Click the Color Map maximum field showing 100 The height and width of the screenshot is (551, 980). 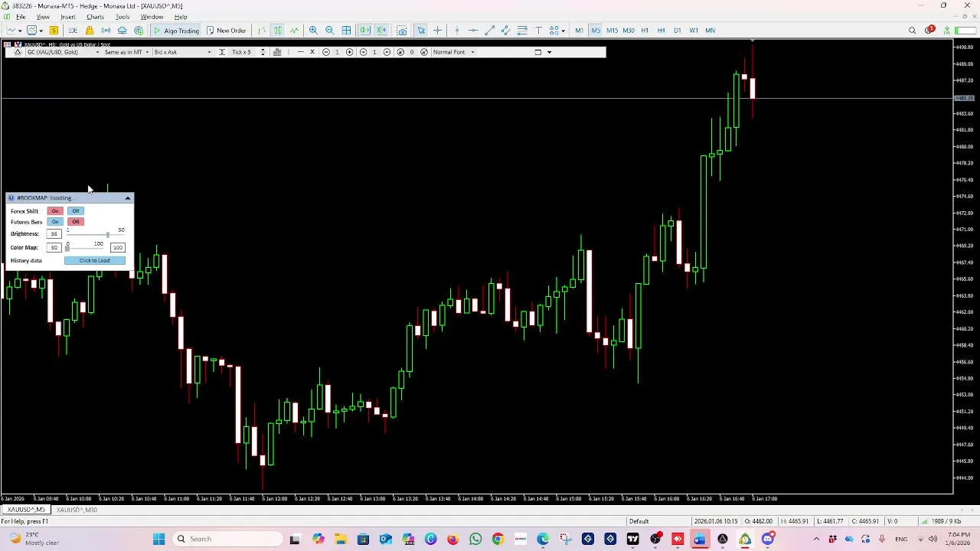pos(117,248)
